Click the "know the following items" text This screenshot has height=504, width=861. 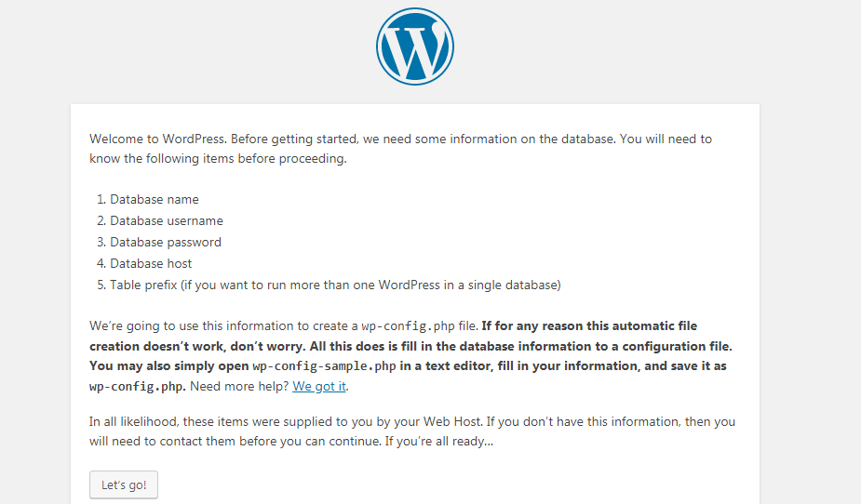point(171,158)
